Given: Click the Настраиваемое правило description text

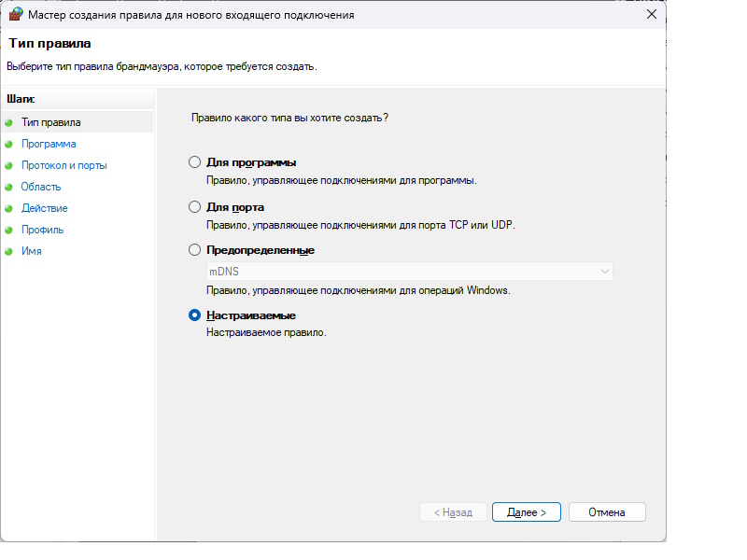Looking at the screenshot, I should pyautogui.click(x=266, y=332).
